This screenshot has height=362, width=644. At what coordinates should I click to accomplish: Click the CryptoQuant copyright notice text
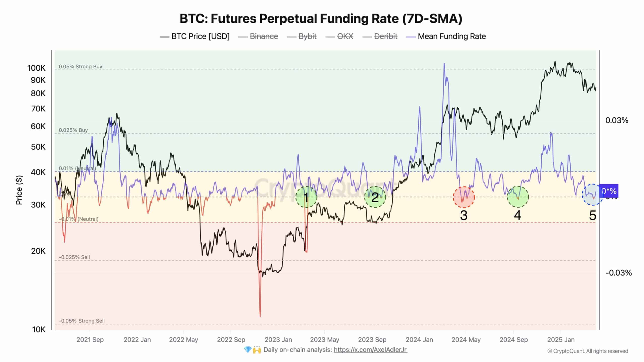coord(588,351)
